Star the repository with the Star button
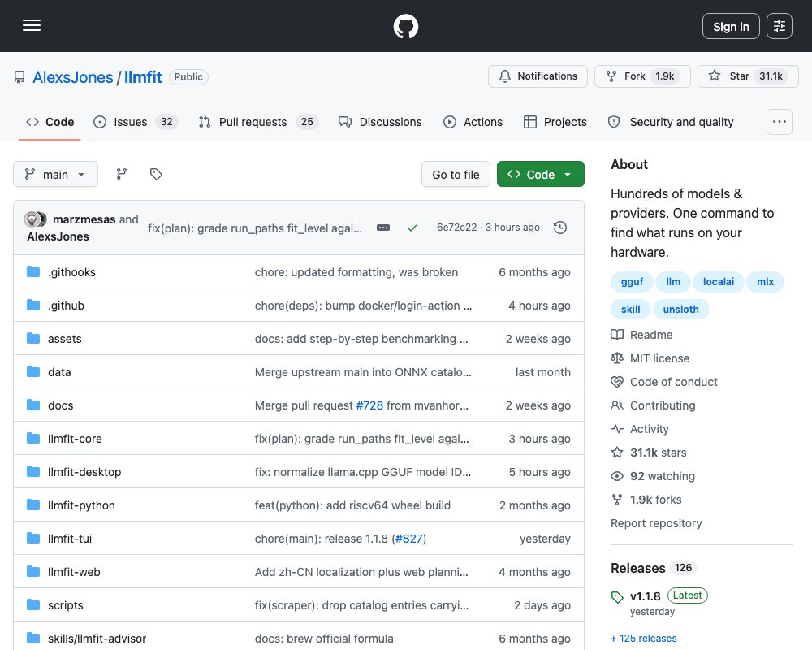 (748, 76)
